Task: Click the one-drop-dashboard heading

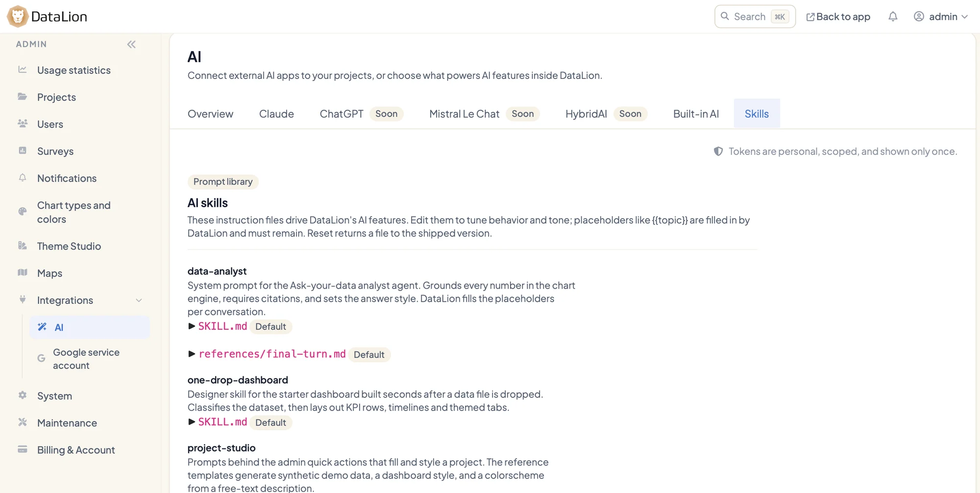Action: pyautogui.click(x=238, y=380)
